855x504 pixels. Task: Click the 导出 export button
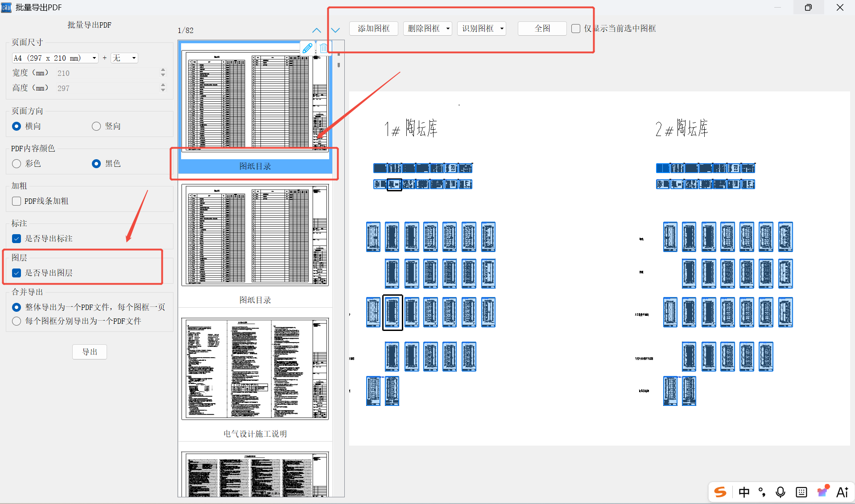tap(90, 352)
